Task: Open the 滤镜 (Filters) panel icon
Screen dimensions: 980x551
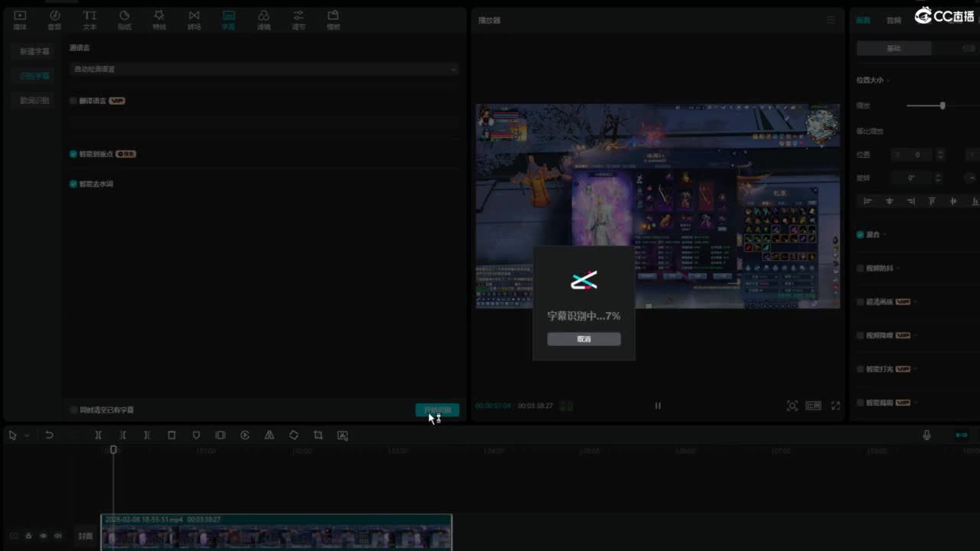Action: 263,20
